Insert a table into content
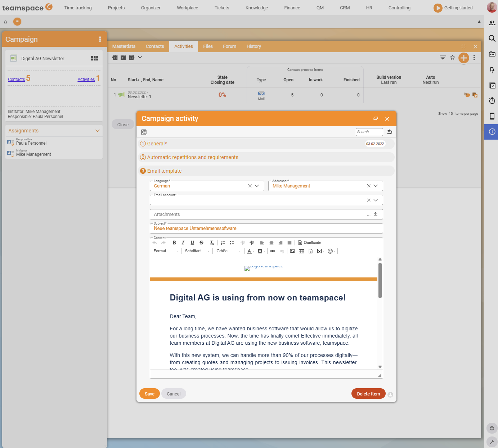498x448 pixels. (301, 251)
